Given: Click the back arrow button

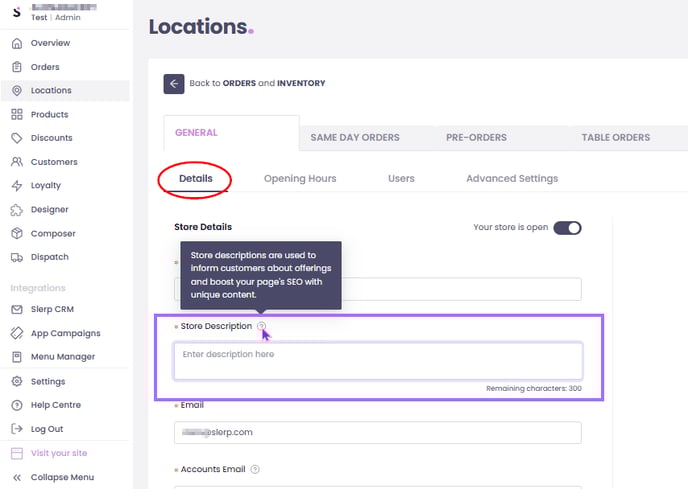Looking at the screenshot, I should 174,84.
